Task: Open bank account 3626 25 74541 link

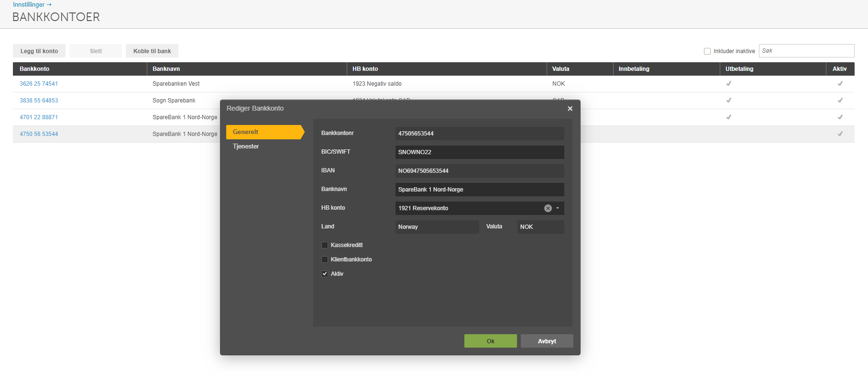Action: (39, 84)
